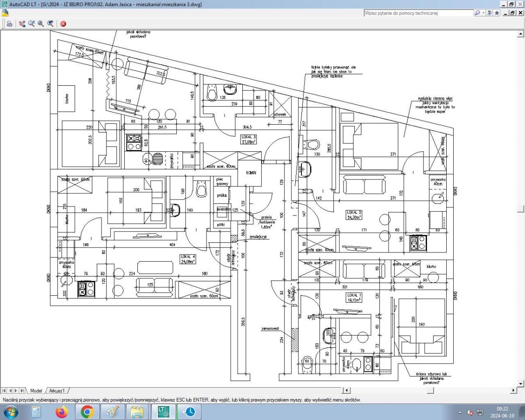Jump to the last layout tab arrow
Viewport: 525px width, 420px height.
coord(22,391)
